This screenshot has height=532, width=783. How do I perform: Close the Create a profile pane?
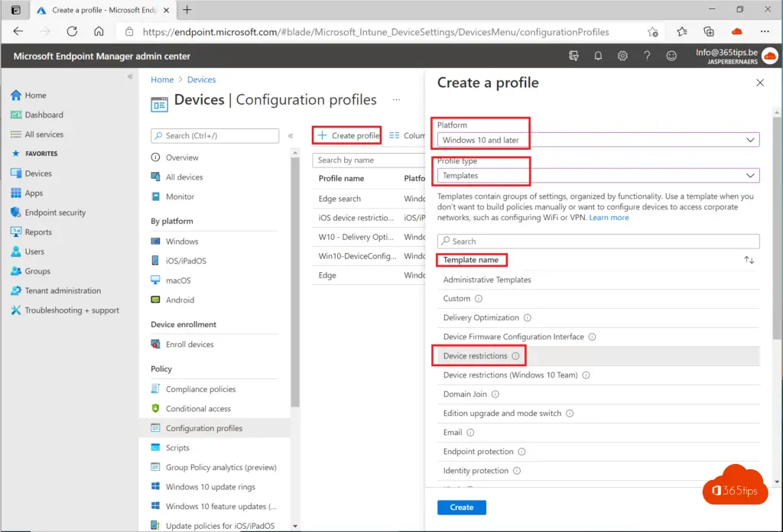[x=759, y=83]
